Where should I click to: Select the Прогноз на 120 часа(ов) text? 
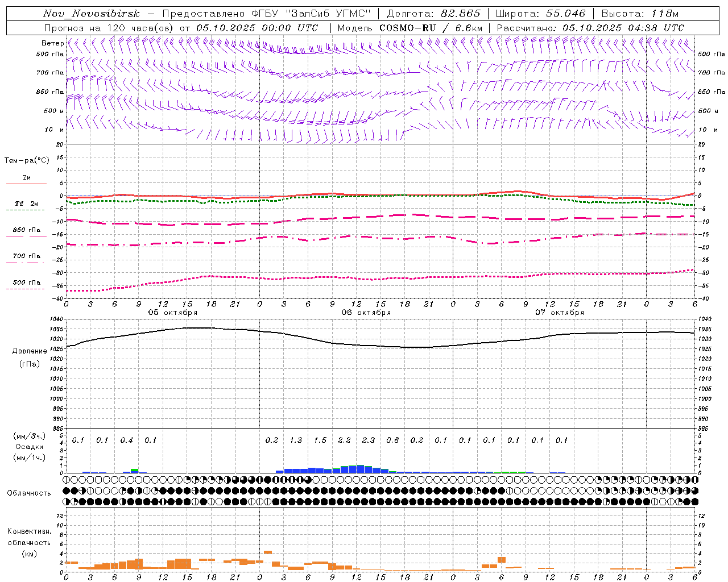(110, 28)
